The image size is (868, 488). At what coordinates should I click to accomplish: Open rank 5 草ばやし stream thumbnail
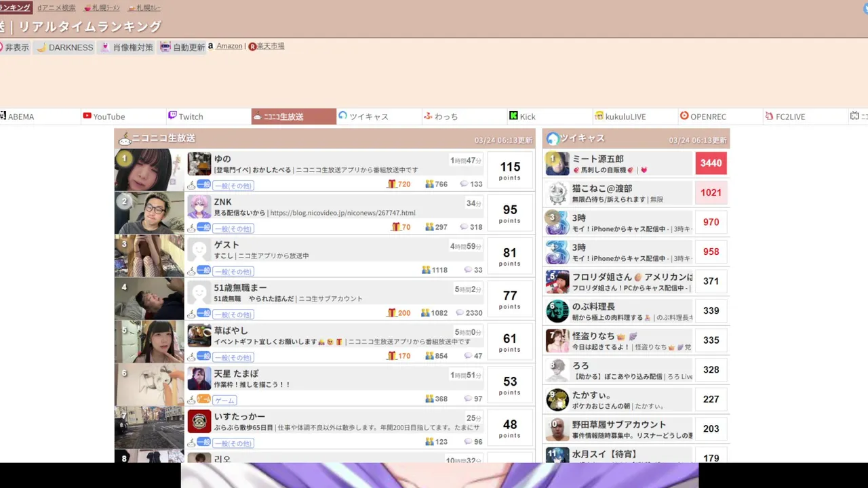(x=149, y=342)
